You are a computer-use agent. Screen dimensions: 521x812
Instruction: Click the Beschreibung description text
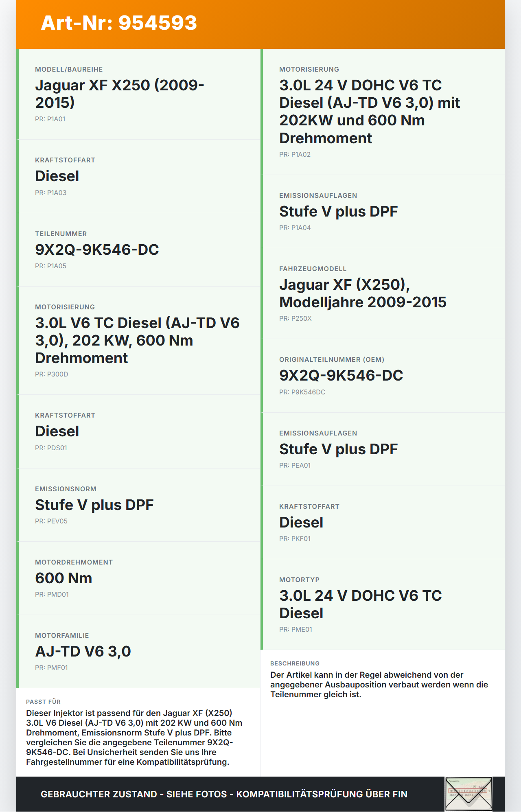379,685
